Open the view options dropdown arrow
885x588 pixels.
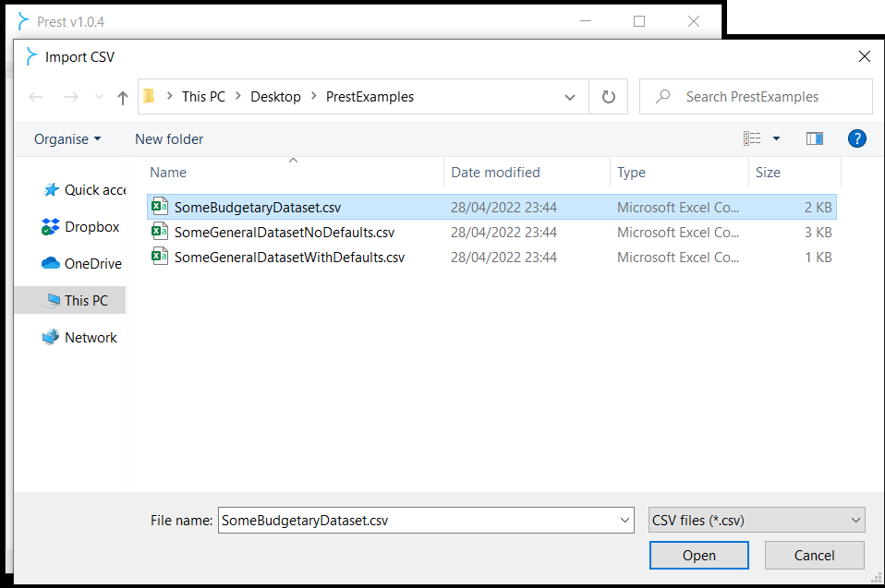(x=776, y=138)
